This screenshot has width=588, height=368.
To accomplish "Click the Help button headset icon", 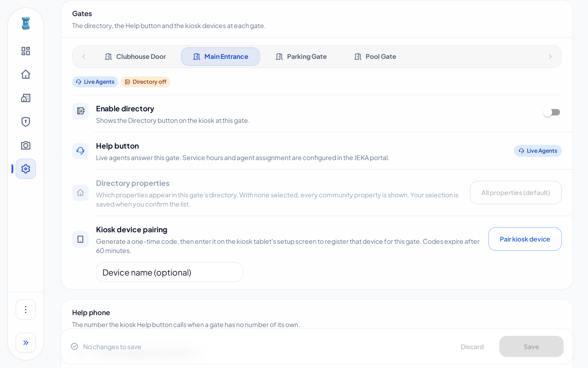I will coord(80,151).
